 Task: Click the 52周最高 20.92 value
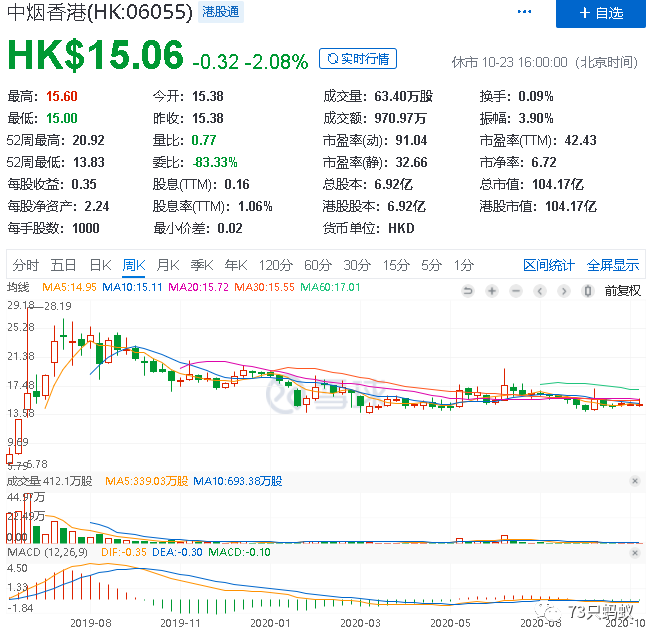click(x=88, y=140)
